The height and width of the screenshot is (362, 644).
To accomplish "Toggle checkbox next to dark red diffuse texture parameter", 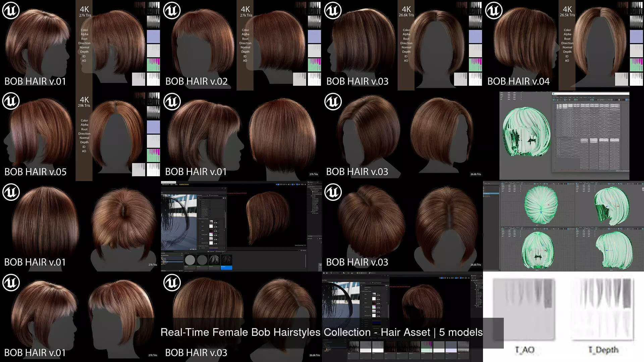I will [x=201, y=230].
